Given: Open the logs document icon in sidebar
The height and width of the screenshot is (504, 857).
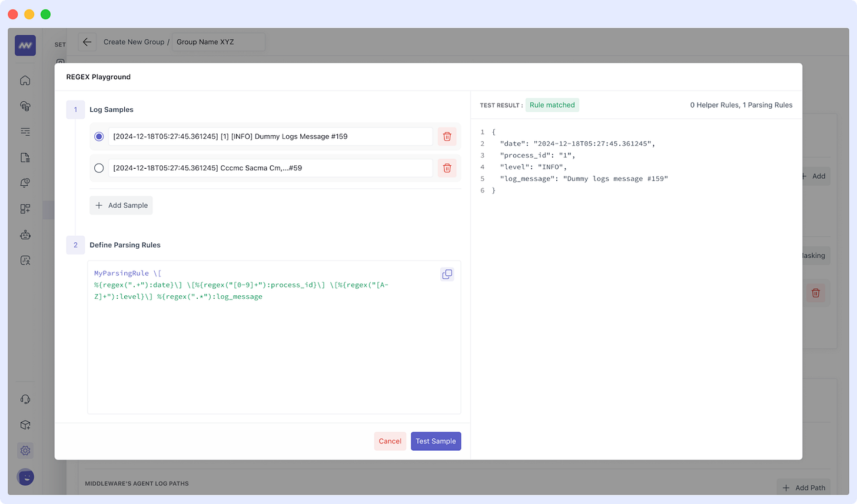Looking at the screenshot, I should coord(25,158).
